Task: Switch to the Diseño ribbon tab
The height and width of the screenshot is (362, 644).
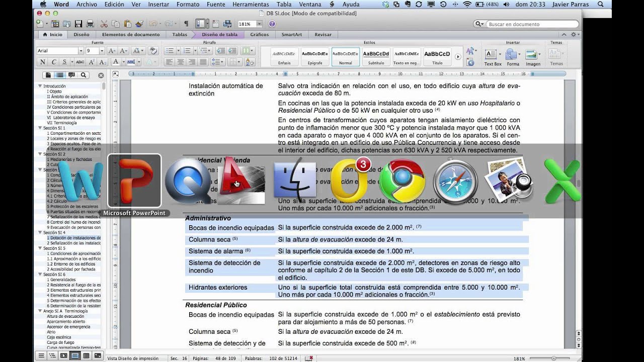Action: [x=82, y=35]
